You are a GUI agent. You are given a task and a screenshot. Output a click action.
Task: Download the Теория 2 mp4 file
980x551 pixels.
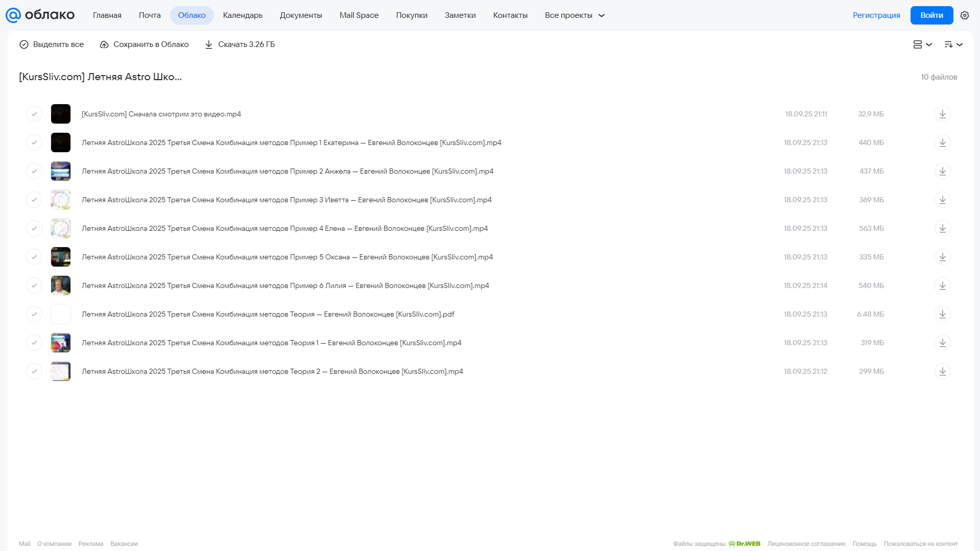tap(942, 371)
